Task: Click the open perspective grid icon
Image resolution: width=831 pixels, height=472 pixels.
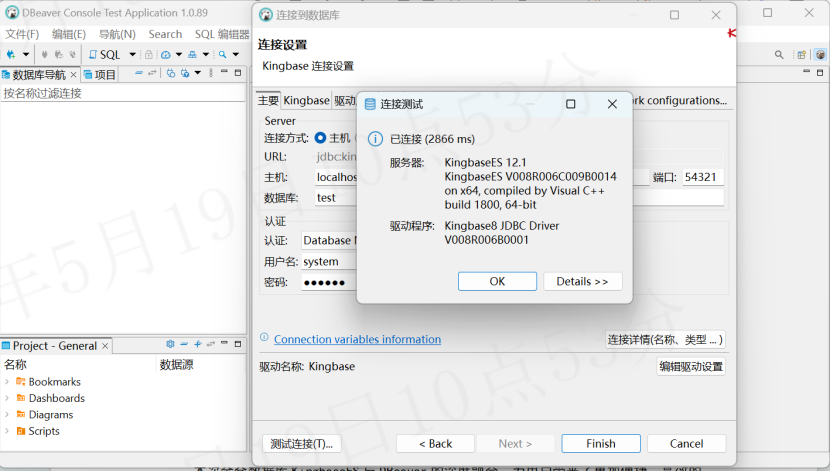Action: coord(801,55)
